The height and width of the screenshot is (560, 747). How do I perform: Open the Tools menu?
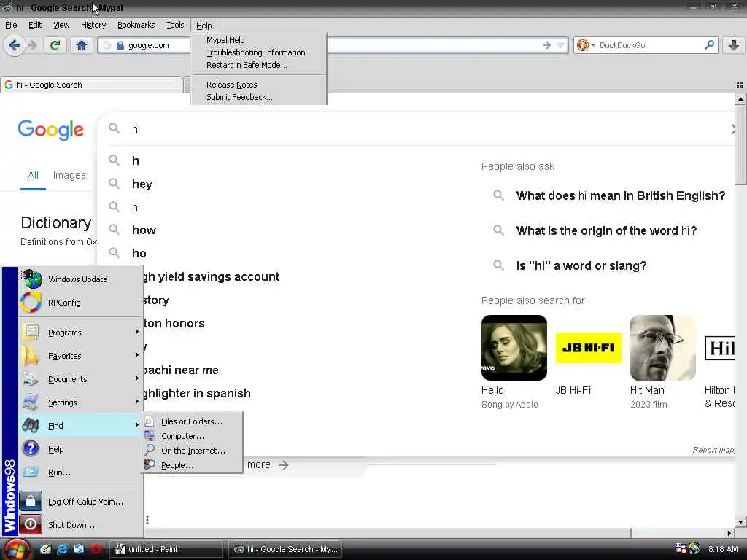[175, 25]
